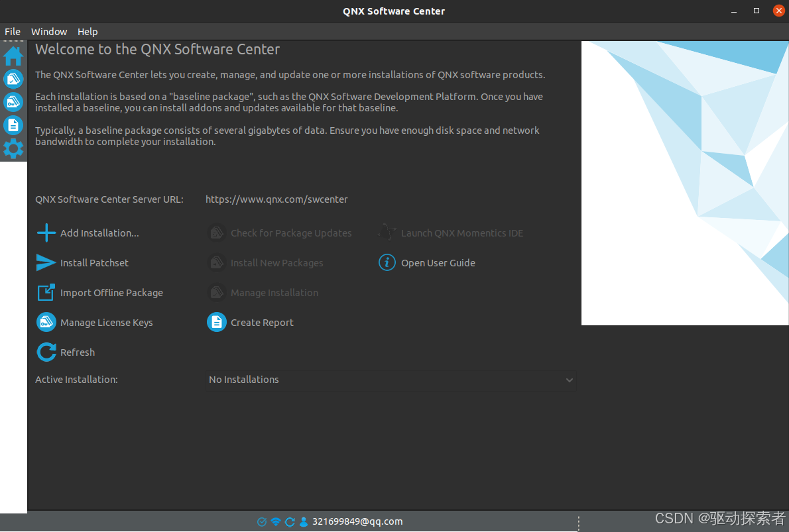Viewport: 789px width, 532px height.
Task: Click the Install New Packages label
Action: [277, 262]
